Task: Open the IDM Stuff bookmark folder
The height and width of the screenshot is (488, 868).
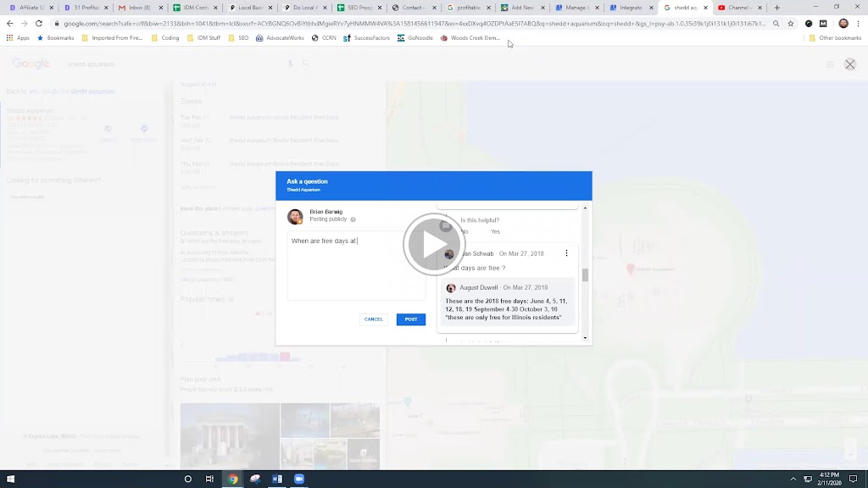Action: coord(203,38)
